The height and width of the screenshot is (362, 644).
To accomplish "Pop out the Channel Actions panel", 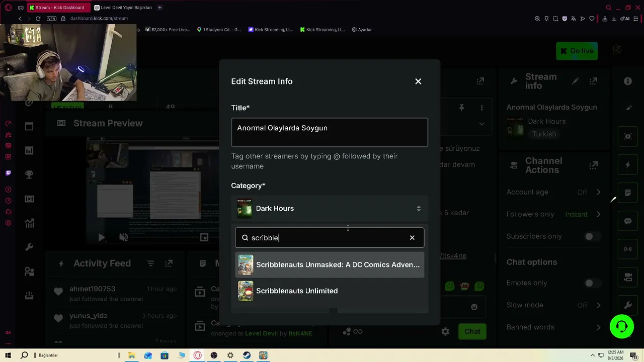I will pos(594,165).
